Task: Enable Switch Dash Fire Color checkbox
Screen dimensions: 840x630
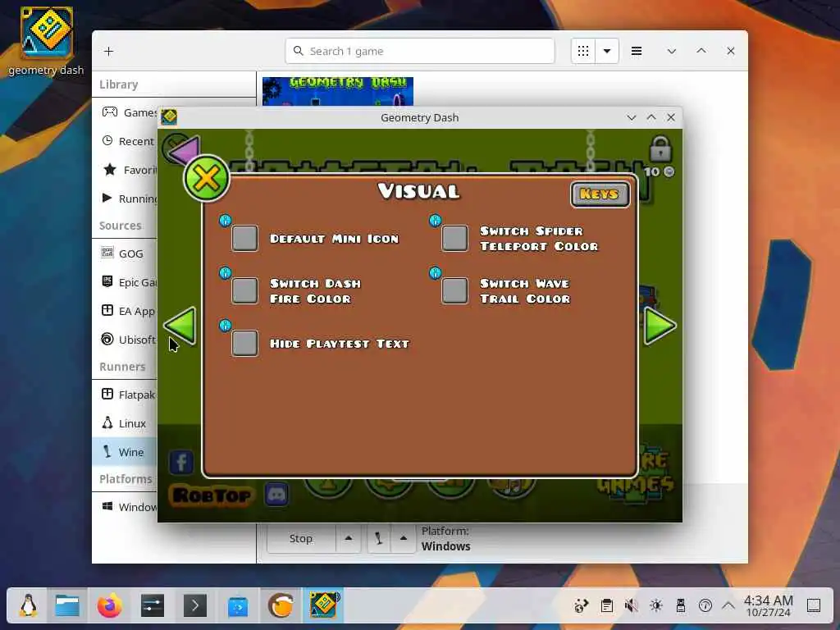Action: 244,290
